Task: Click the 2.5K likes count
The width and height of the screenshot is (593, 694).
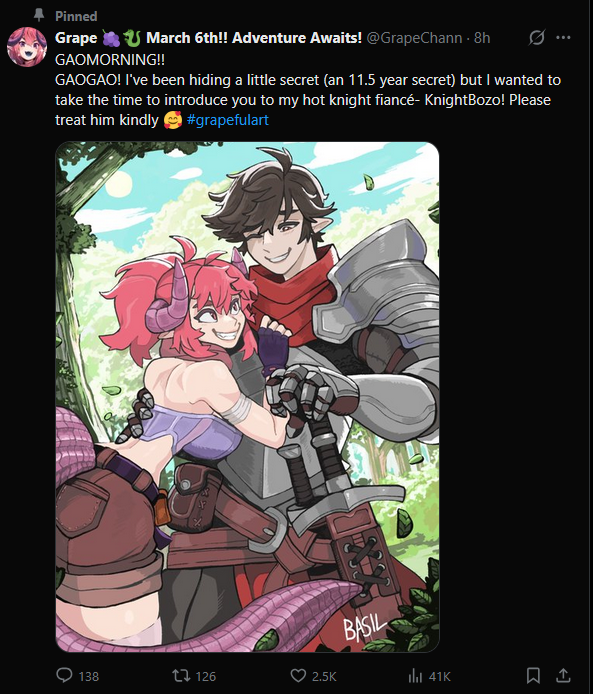Action: pyautogui.click(x=324, y=676)
